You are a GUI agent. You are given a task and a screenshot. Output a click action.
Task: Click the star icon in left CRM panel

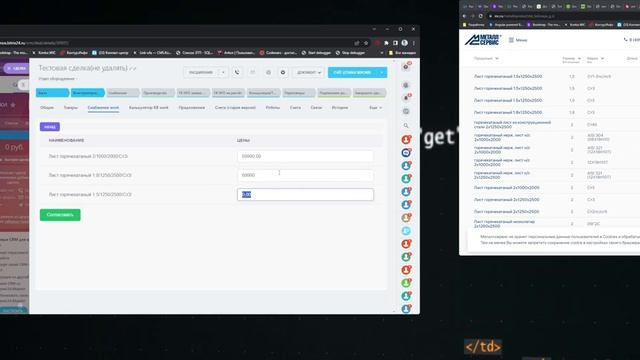[13, 105]
